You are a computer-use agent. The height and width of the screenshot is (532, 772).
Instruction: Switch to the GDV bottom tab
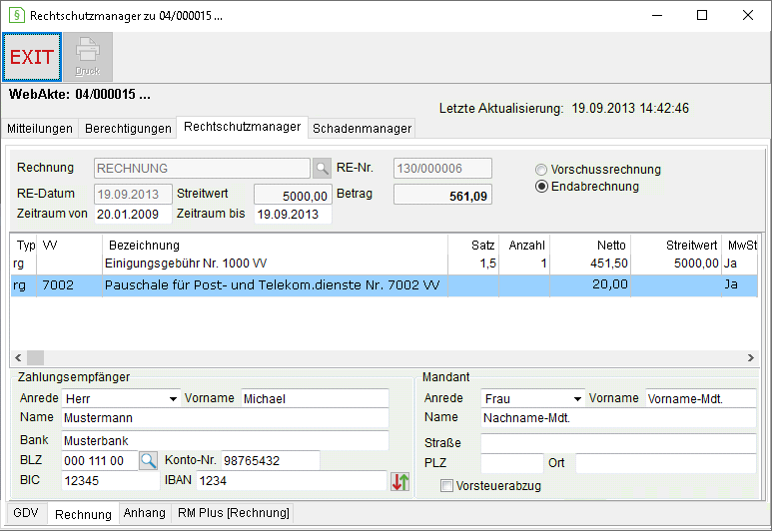pyautogui.click(x=26, y=513)
